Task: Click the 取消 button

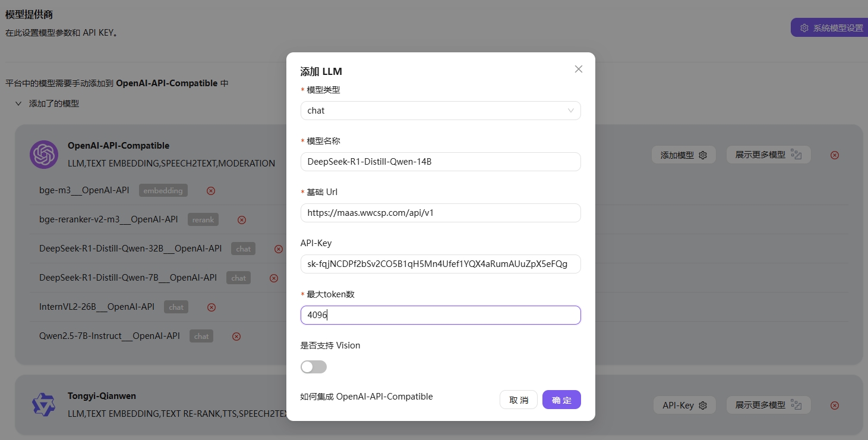Action: (519, 400)
